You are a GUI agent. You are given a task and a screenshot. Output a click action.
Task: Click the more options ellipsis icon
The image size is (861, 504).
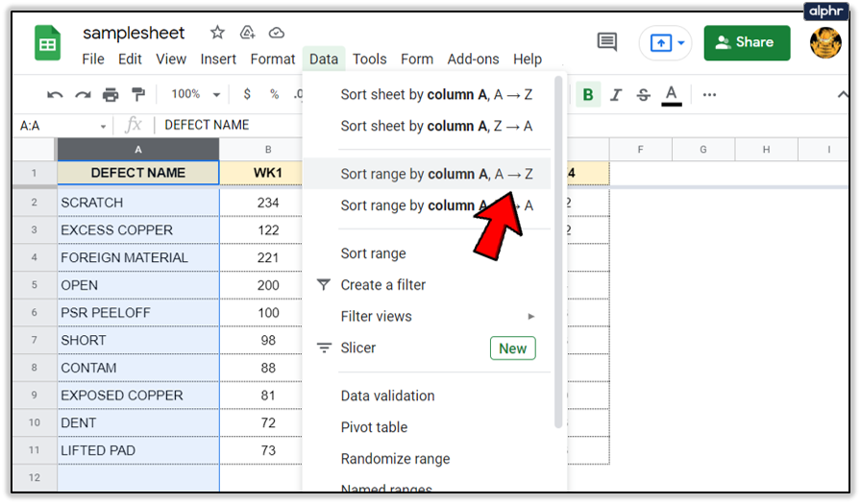[709, 94]
